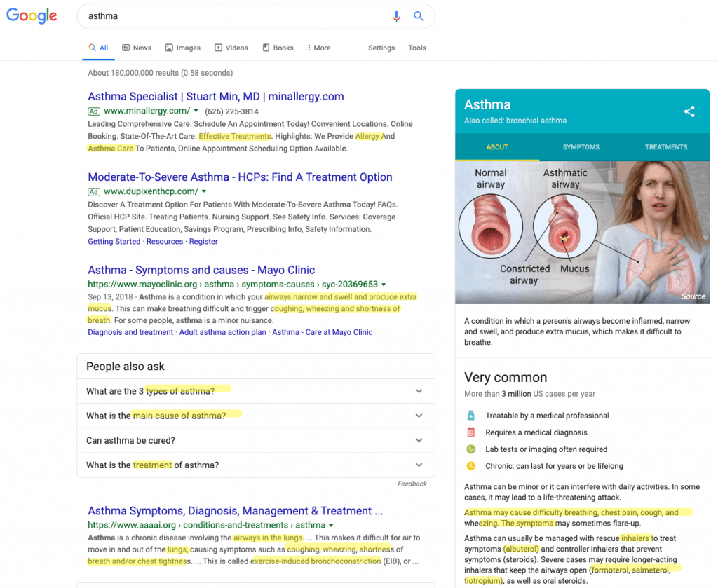Open the TREATMENTS tab in Asthma panel

pyautogui.click(x=666, y=147)
